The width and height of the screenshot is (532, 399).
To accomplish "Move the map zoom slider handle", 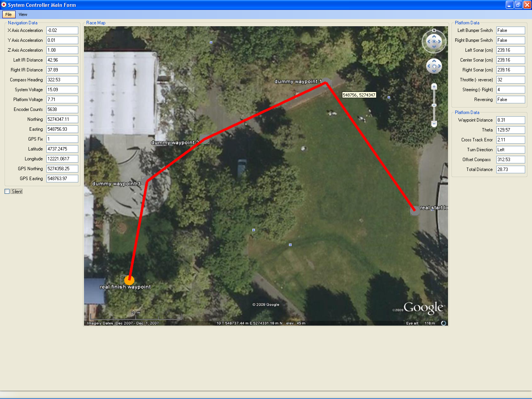I will coord(434,105).
